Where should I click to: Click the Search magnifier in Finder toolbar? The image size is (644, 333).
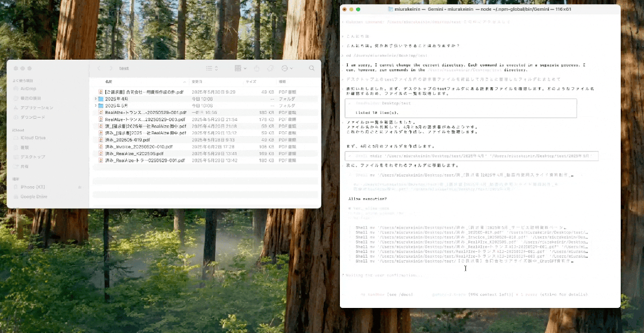click(x=312, y=68)
